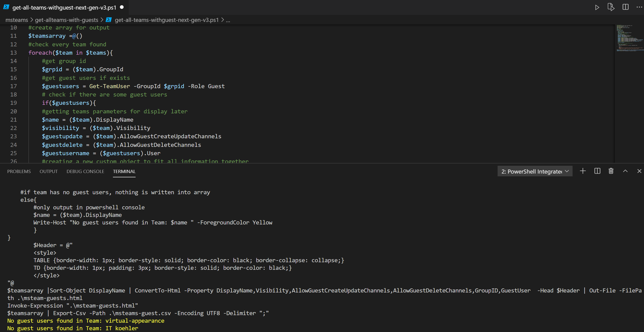Click the chevron after get-allteams-with-guests breadcrumb
Viewport: 644px width, 332px height.
pos(102,20)
